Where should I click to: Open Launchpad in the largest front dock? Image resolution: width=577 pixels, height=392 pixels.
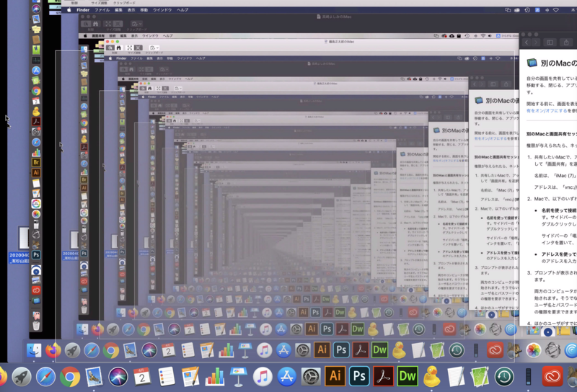[x=21, y=377]
